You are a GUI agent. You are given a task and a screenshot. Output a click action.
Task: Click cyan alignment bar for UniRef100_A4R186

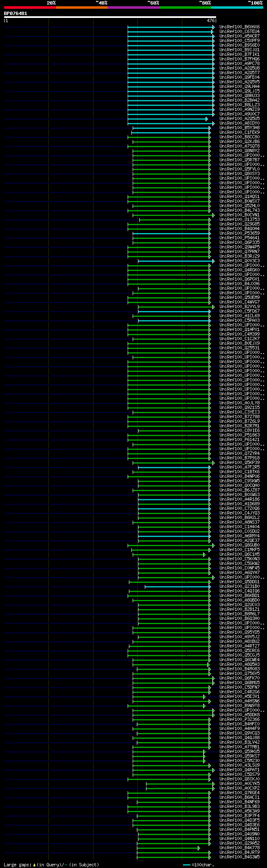174,499
